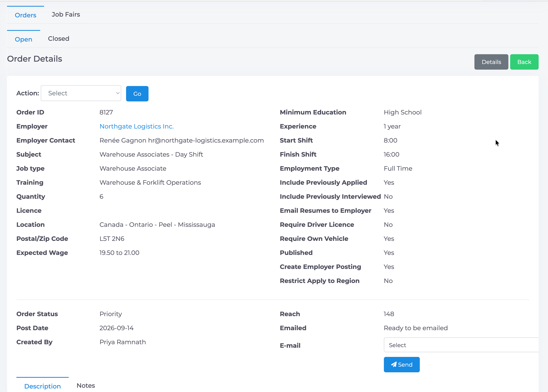Click the Ready to be emailed status
This screenshot has height=392, width=548.
coord(416,328)
